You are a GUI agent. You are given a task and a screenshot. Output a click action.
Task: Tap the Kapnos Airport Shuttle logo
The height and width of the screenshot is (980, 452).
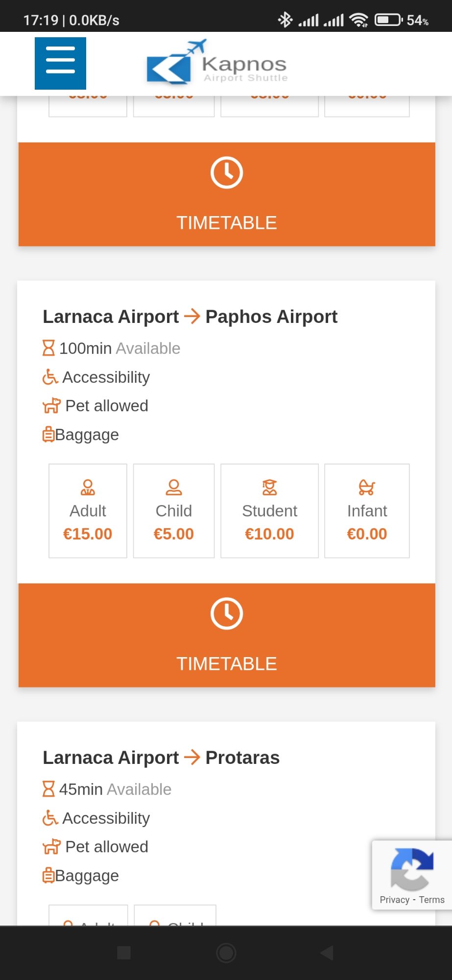coord(217,64)
